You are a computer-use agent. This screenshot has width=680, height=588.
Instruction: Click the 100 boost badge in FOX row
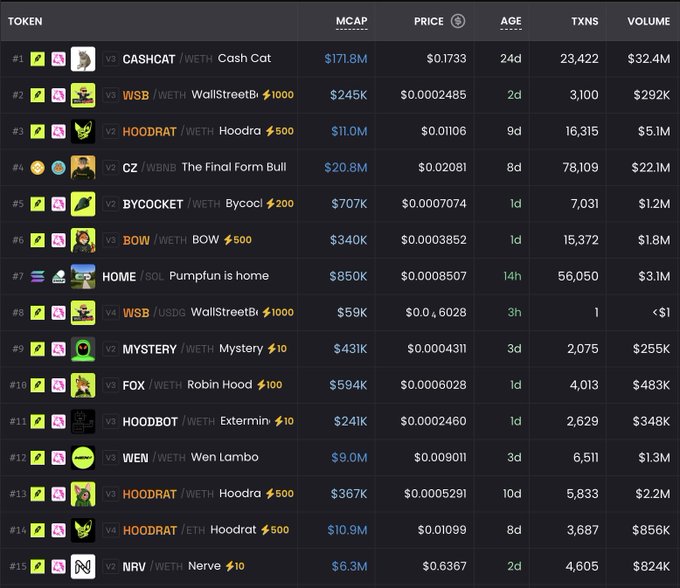coord(269,385)
